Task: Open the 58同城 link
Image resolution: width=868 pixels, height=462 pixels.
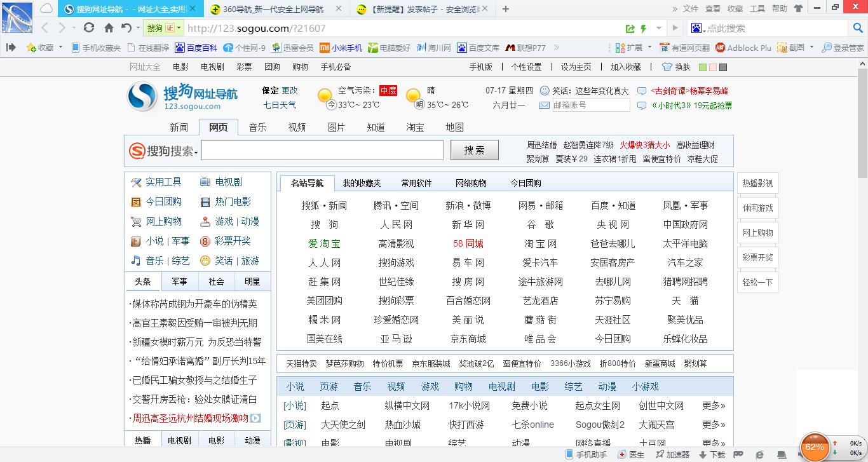Action: coord(468,243)
